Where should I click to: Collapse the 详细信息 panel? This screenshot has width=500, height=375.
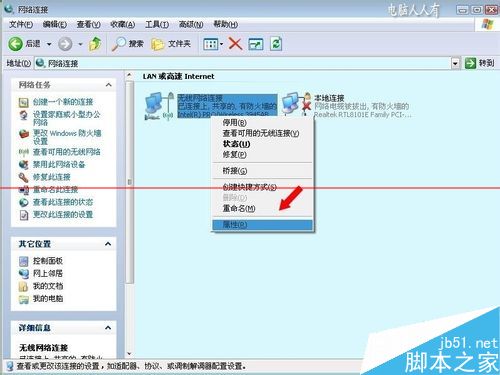point(108,328)
